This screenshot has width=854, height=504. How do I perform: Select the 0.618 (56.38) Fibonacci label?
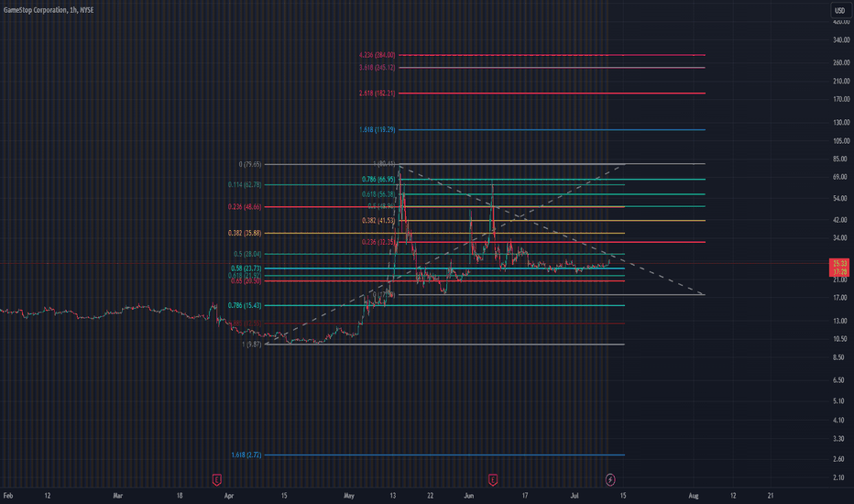[378, 194]
